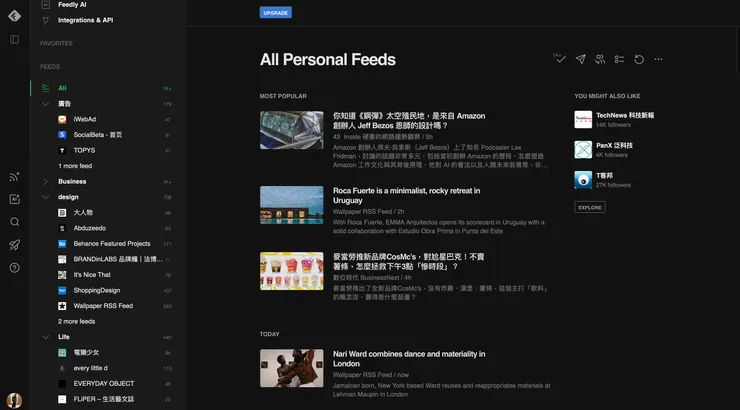Click the Behance Featured Projects icon
Image resolution: width=740 pixels, height=410 pixels.
(62, 244)
